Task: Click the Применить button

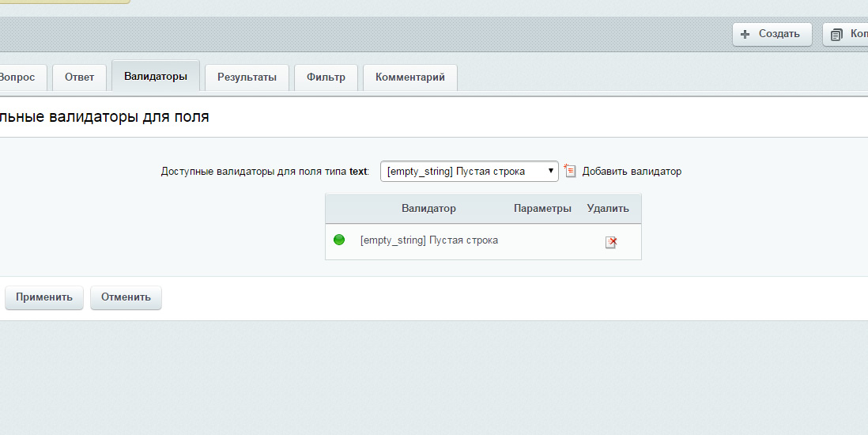Action: pos(44,297)
